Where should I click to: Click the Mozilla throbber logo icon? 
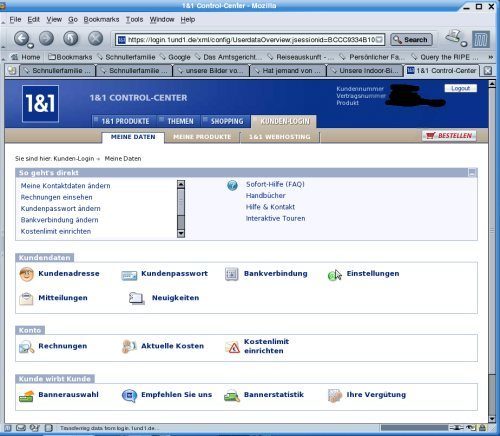coord(481,39)
